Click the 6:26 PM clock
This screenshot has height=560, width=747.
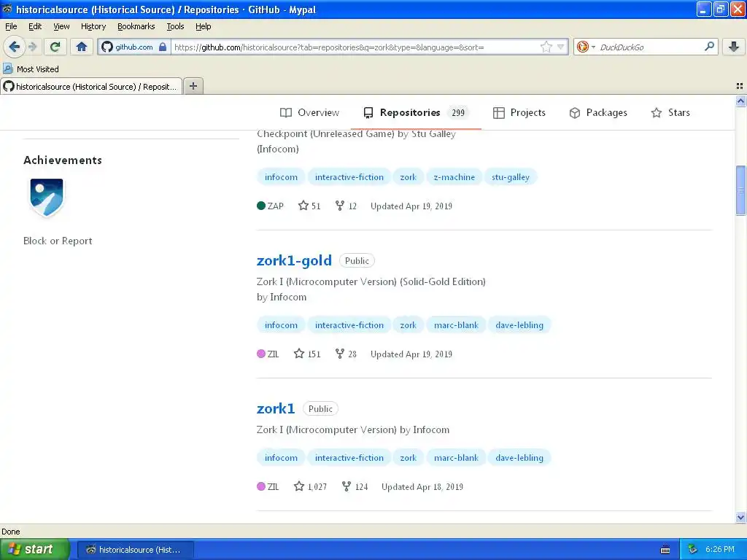tap(720, 550)
